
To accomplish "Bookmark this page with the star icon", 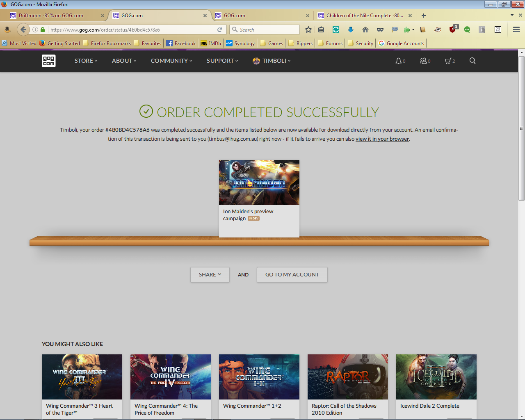I will (x=308, y=30).
